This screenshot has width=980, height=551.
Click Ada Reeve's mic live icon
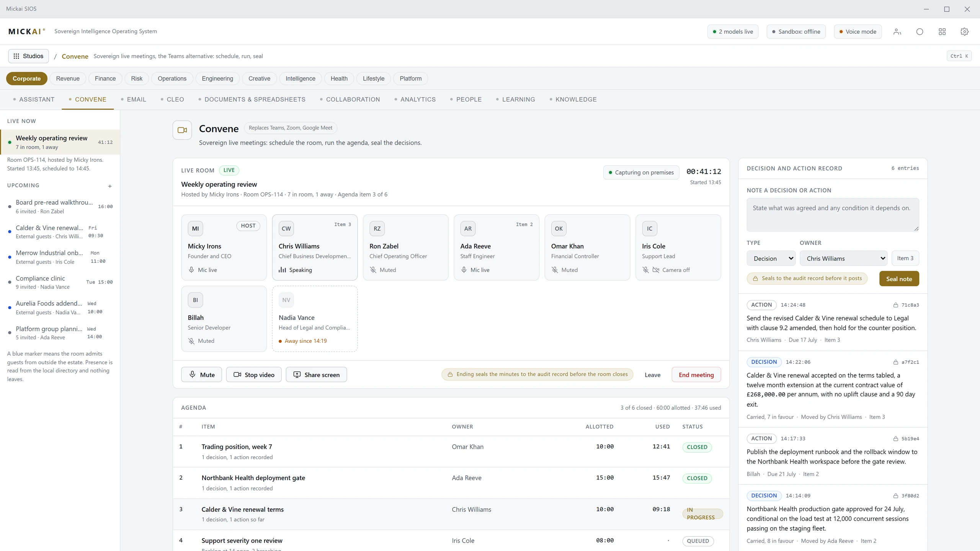click(464, 270)
